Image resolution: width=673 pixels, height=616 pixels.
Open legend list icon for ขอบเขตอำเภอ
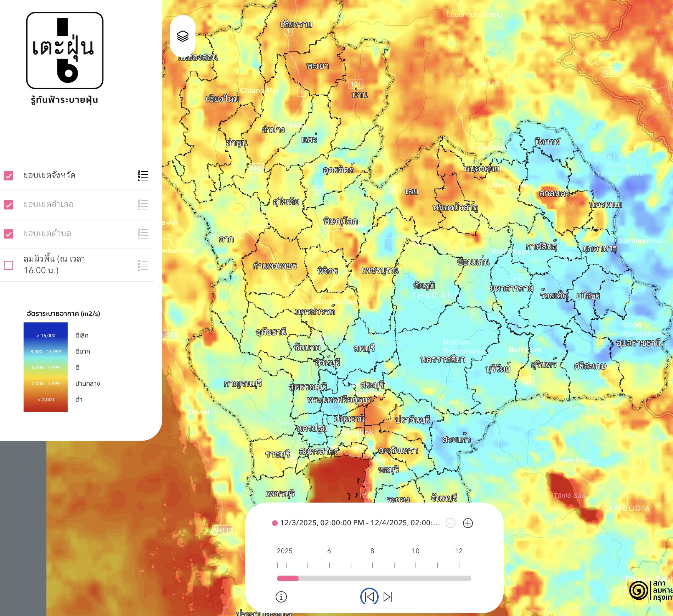[143, 205]
